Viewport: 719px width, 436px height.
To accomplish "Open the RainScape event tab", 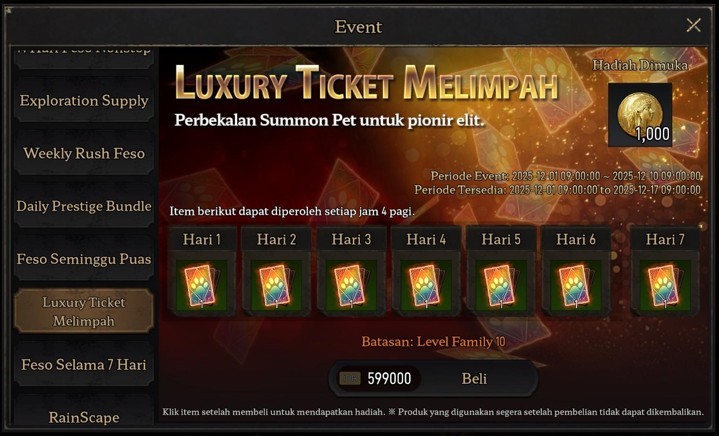I will (84, 415).
